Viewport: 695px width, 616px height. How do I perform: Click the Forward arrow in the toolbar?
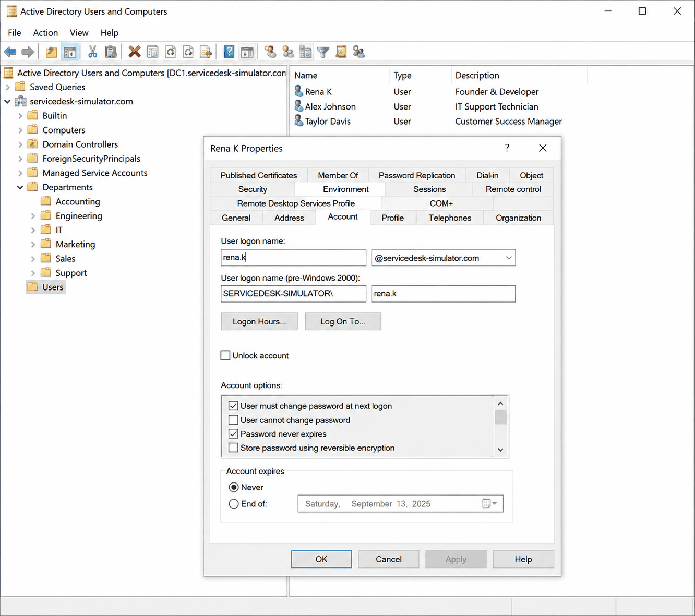point(28,52)
